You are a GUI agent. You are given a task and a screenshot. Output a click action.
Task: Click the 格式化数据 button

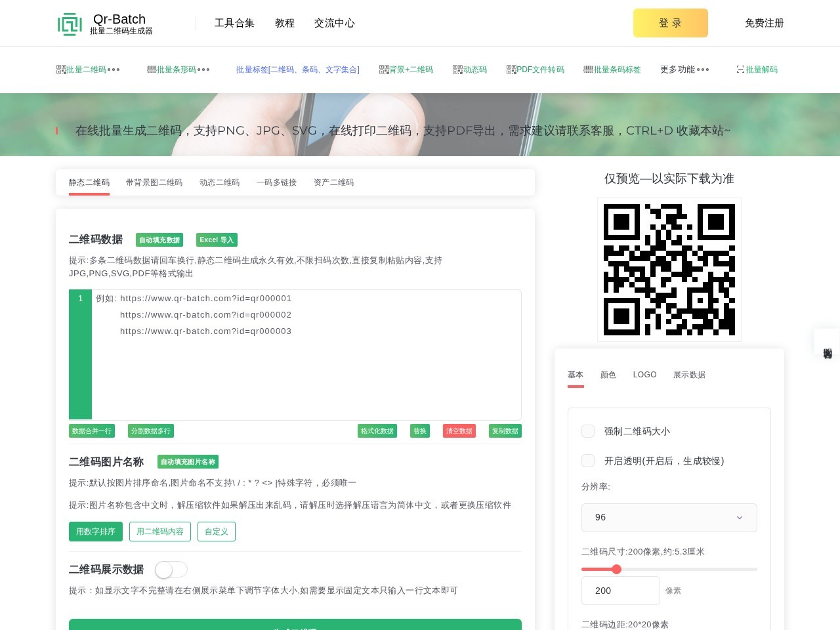(377, 431)
